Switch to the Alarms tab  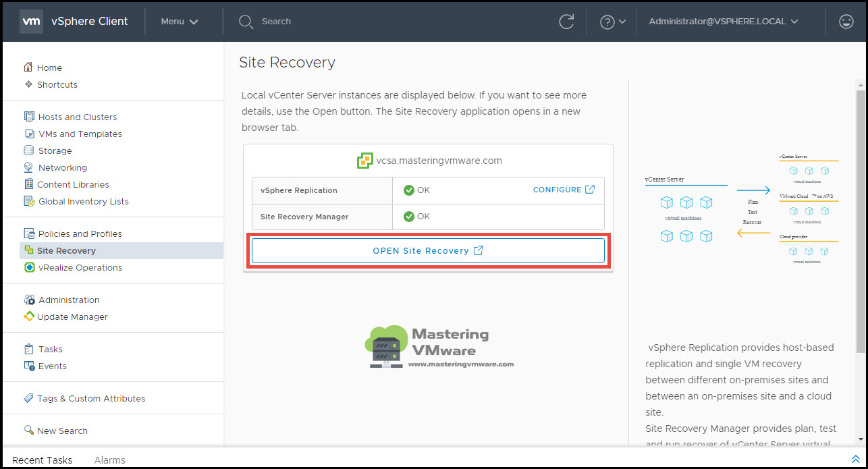click(x=110, y=460)
